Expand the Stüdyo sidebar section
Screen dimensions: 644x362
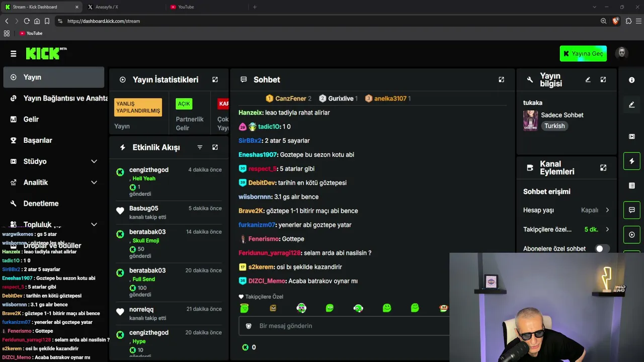tap(94, 161)
